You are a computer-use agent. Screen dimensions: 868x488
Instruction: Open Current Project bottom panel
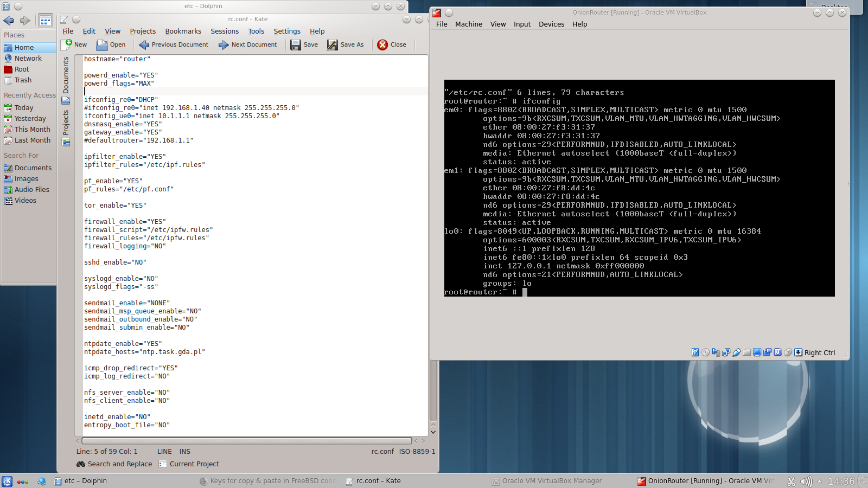click(x=189, y=464)
